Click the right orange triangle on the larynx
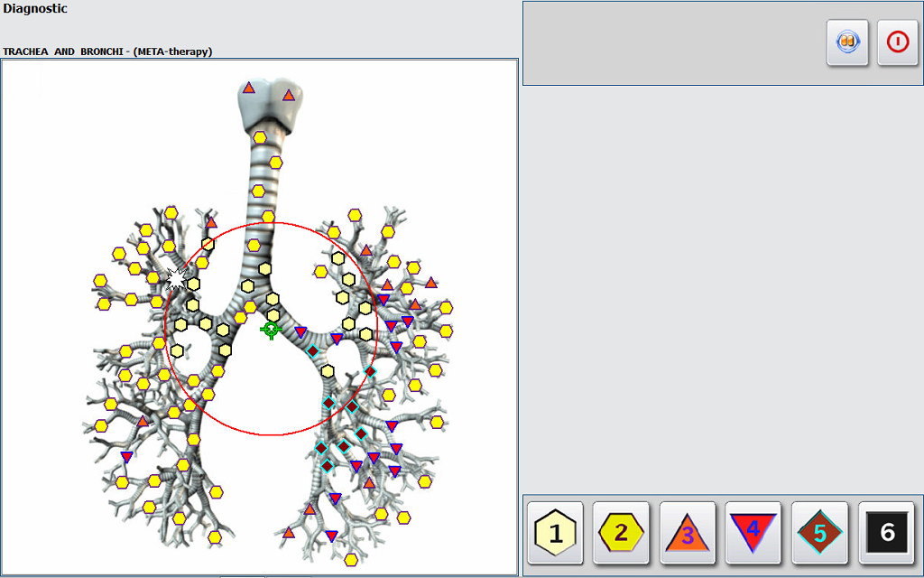The height and width of the screenshot is (578, 924). click(x=289, y=95)
